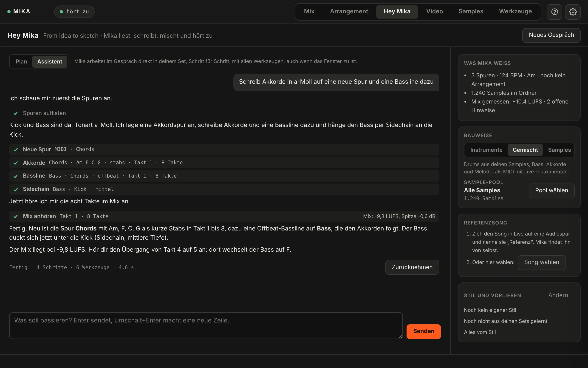Click the Zurücknehmen button
This screenshot has width=588, height=368.
coord(412,267)
